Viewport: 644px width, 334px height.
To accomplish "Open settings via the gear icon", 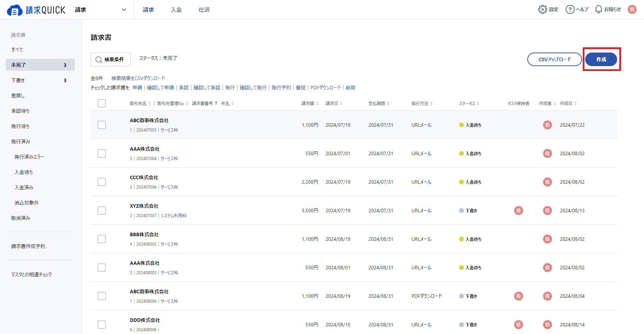I will tap(542, 9).
